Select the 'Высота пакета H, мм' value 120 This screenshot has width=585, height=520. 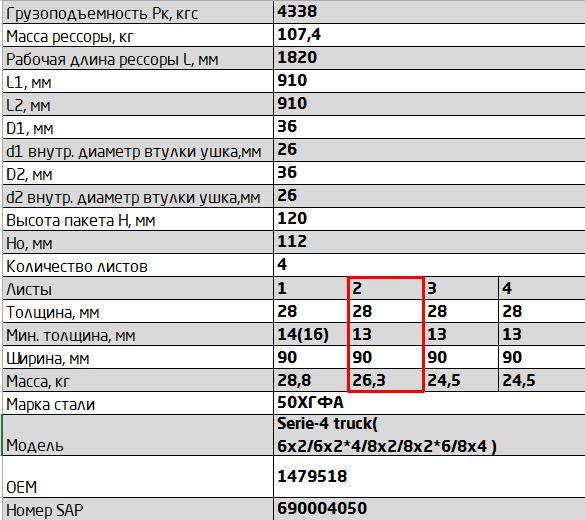pos(429,219)
